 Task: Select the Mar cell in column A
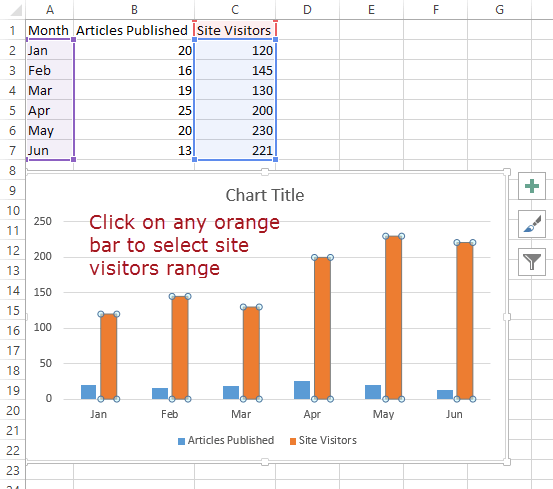(x=50, y=90)
